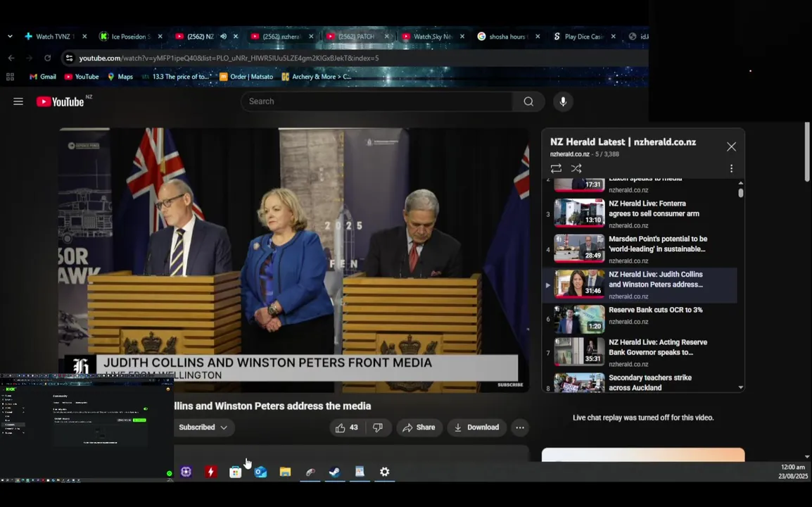This screenshot has width=812, height=507.
Task: Open the purple square taskbar app
Action: [x=186, y=472]
